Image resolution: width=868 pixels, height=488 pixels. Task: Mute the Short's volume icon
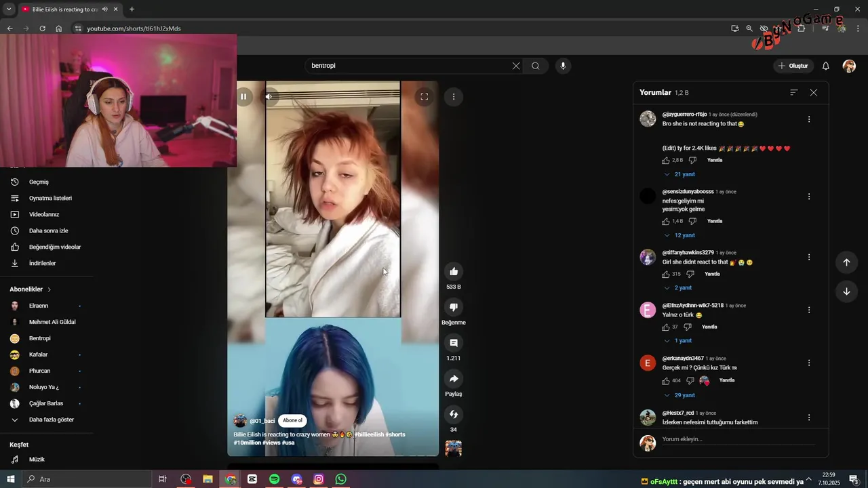[269, 96]
